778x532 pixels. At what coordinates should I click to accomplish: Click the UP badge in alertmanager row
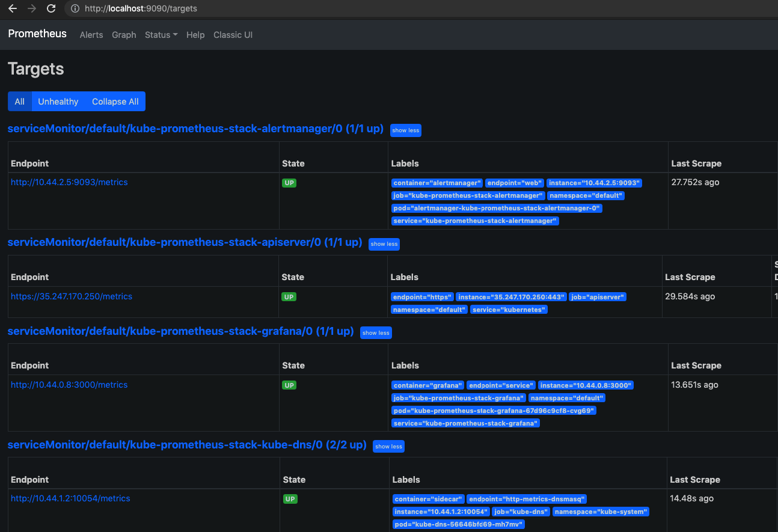(289, 183)
